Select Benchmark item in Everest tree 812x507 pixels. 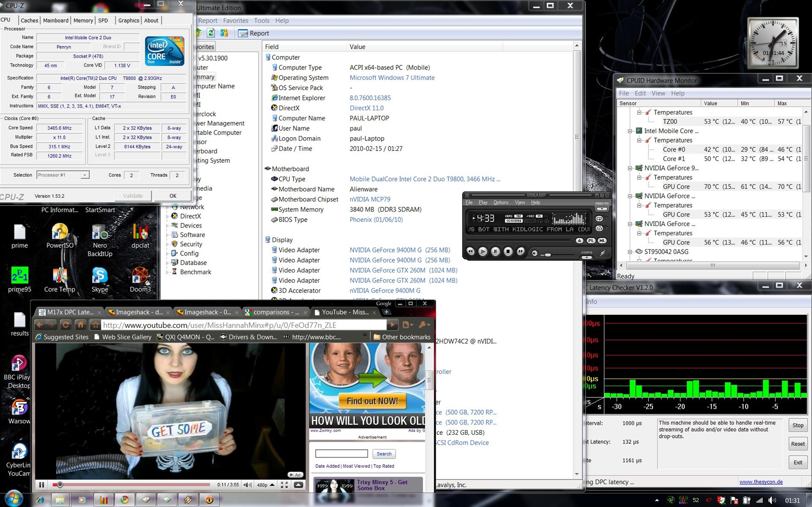(x=195, y=272)
